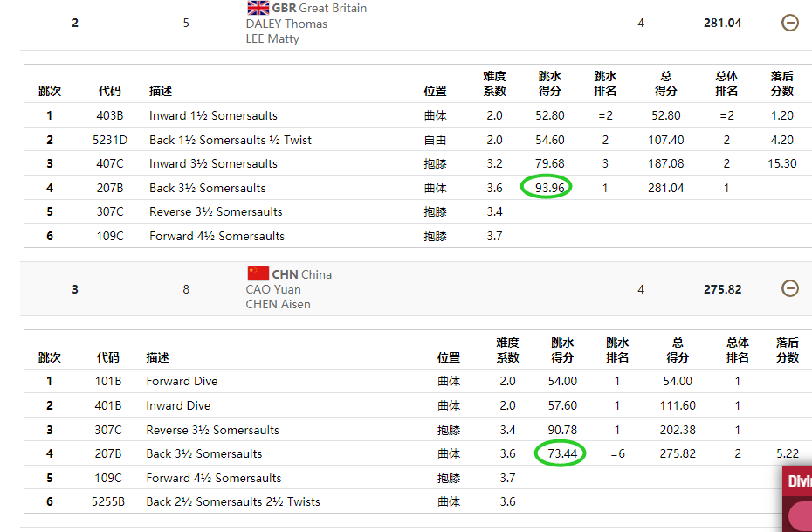Open CAO Yuan athlete name
The image size is (812, 532).
(273, 289)
